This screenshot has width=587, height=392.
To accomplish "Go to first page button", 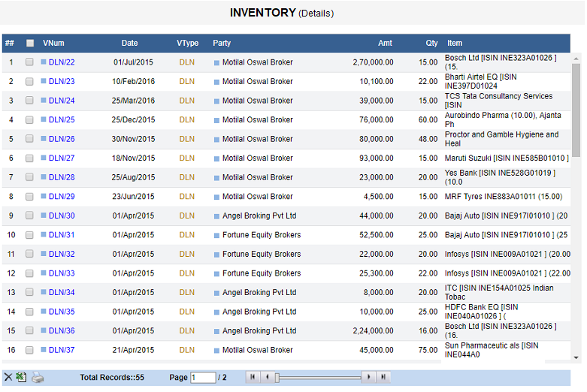I will click(x=253, y=377).
